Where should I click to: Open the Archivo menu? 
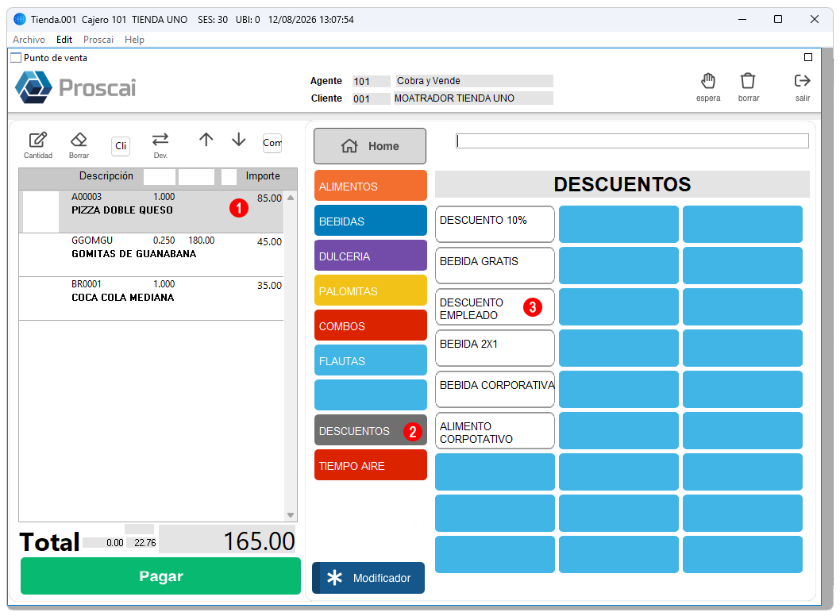pyautogui.click(x=29, y=40)
